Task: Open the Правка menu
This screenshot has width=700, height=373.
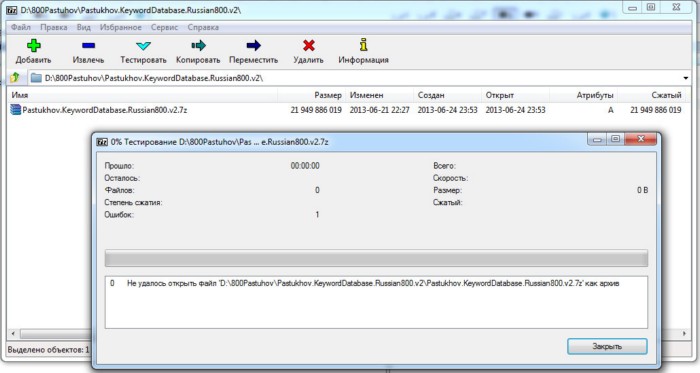Action: (54, 27)
